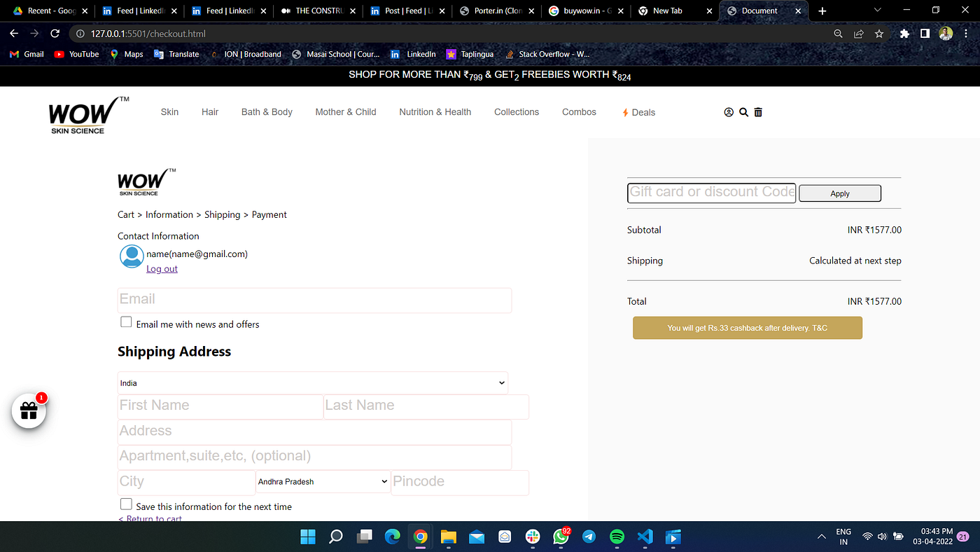Open the Deals menu
Image resolution: width=980 pixels, height=552 pixels.
click(638, 112)
